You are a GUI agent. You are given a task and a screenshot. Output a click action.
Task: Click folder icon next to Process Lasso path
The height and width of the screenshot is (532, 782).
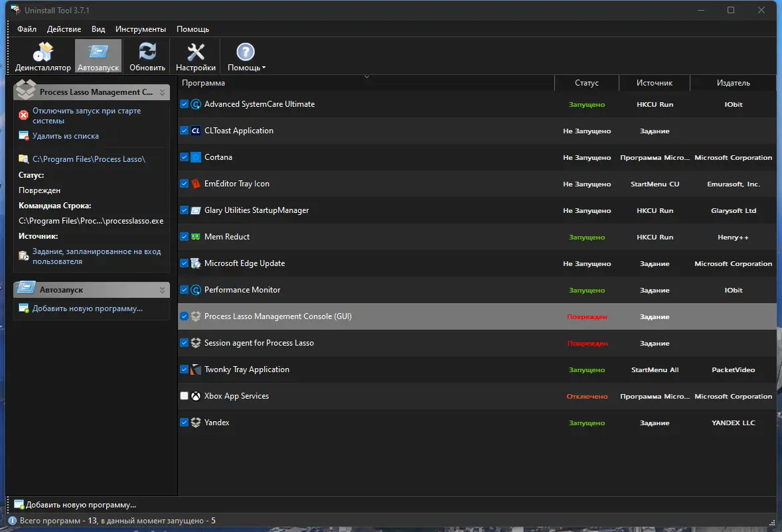pos(23,159)
